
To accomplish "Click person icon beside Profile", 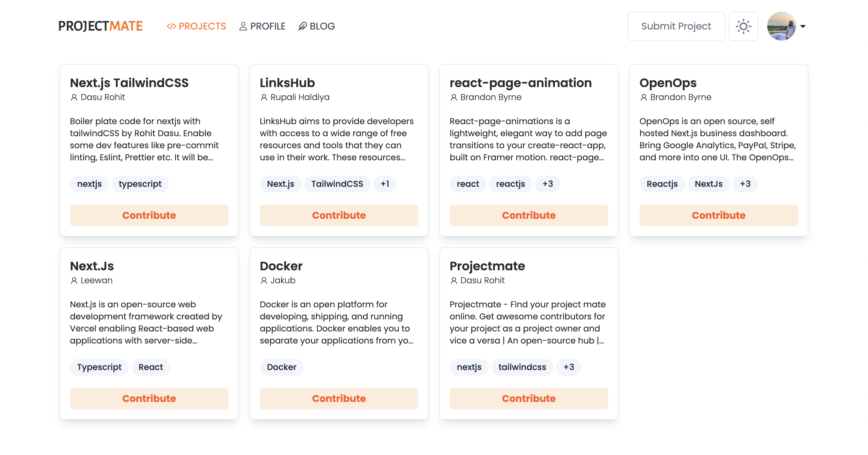I will (243, 26).
